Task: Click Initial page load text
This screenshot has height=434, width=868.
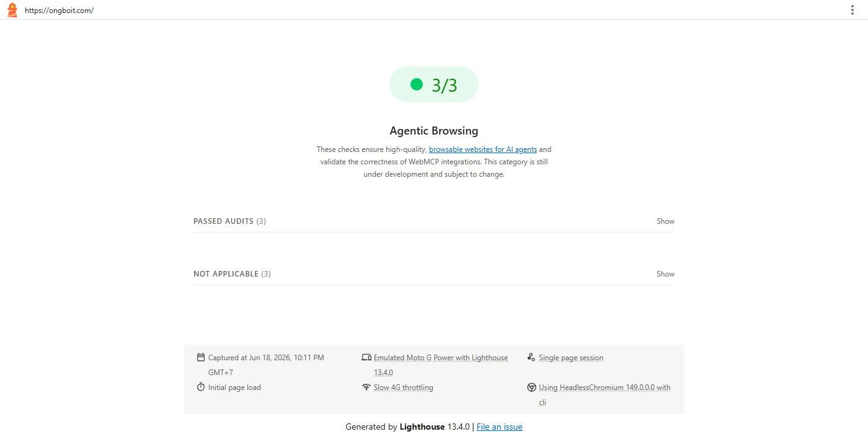Action: (x=234, y=387)
